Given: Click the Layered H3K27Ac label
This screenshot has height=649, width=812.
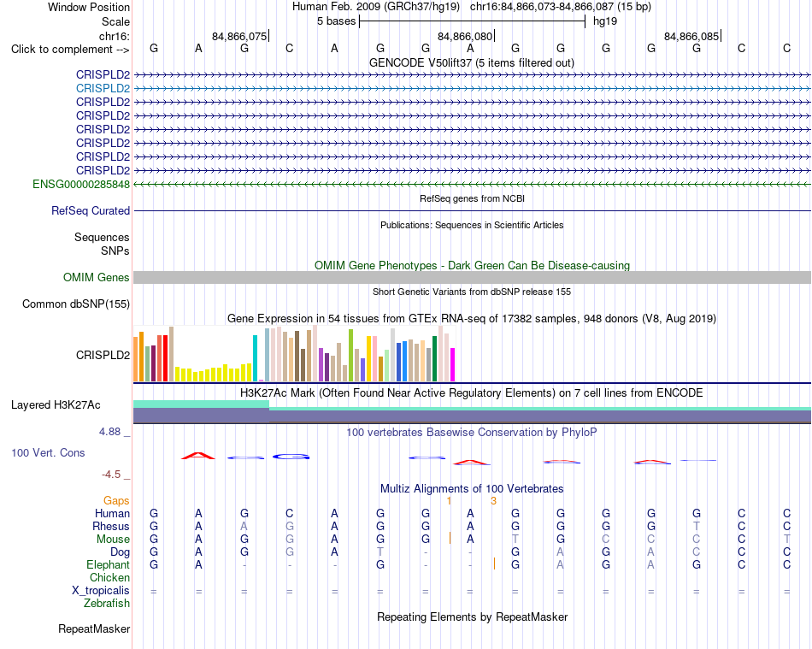Looking at the screenshot, I should (x=56, y=405).
